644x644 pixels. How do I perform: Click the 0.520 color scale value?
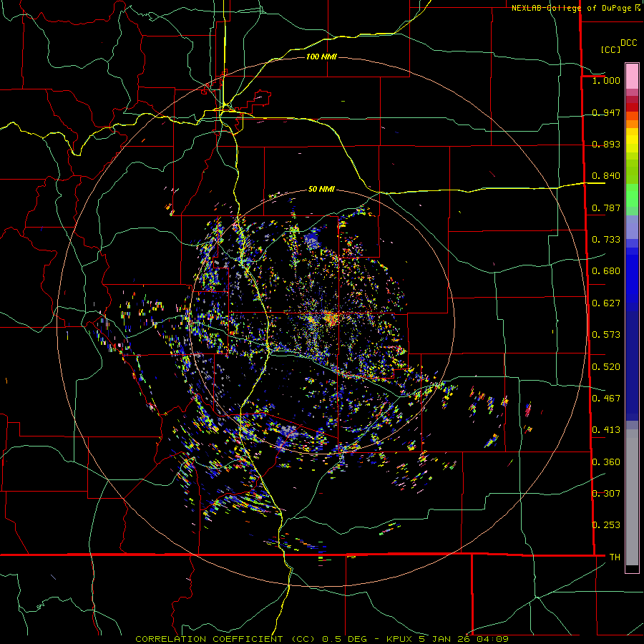606,367
